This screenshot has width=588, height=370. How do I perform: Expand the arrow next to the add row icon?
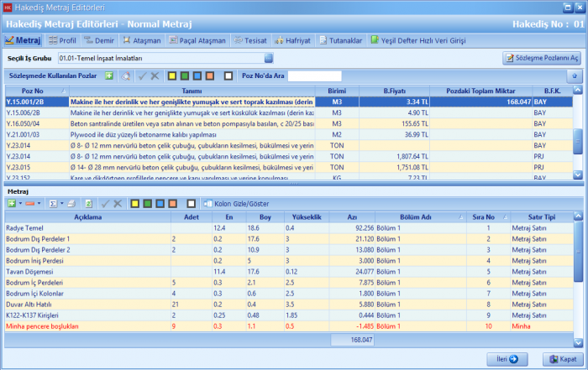20,203
